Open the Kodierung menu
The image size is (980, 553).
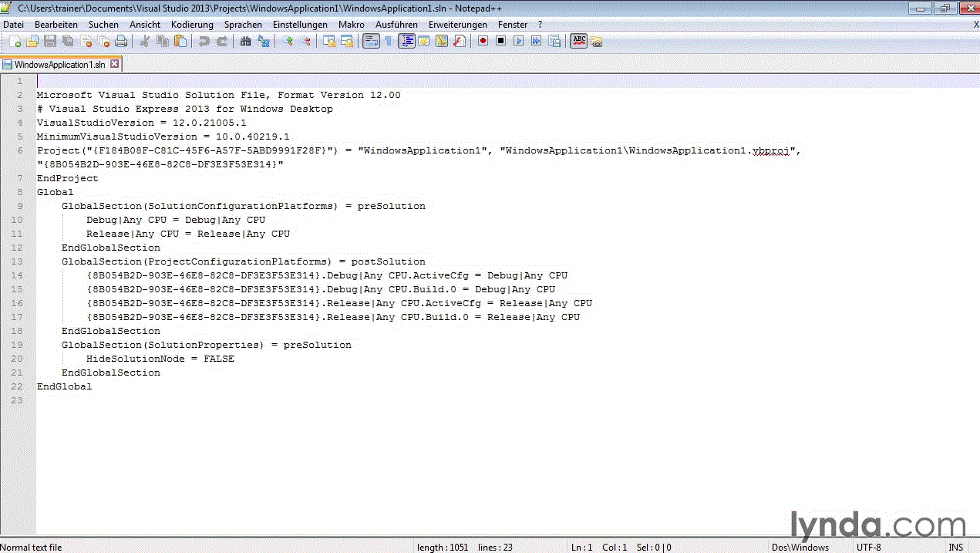pyautogui.click(x=192, y=25)
